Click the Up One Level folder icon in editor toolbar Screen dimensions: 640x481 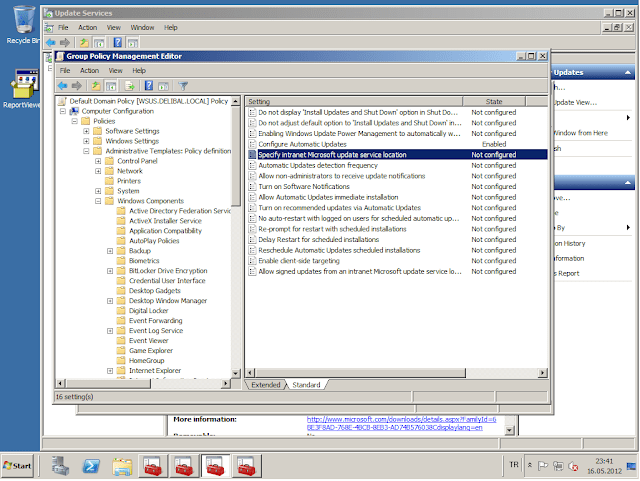click(x=97, y=85)
